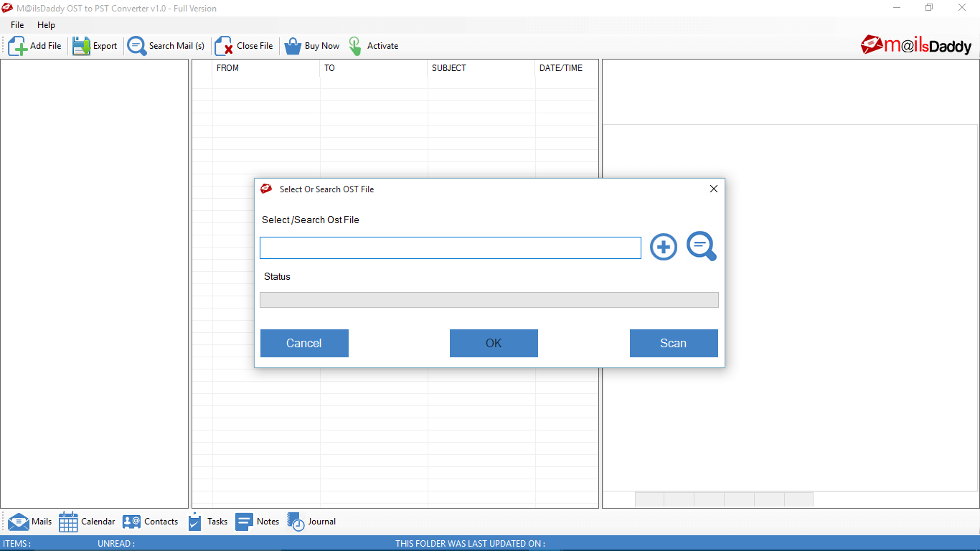
Task: Click the 'Select /Search Ost File' label
Action: click(311, 220)
